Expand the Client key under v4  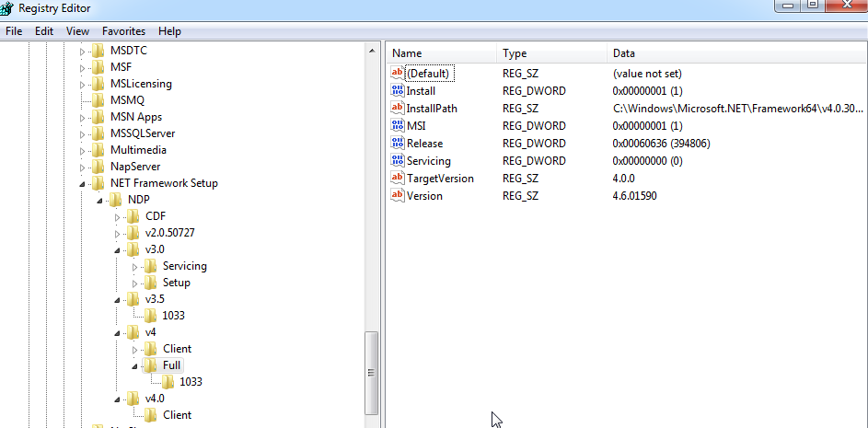135,350
